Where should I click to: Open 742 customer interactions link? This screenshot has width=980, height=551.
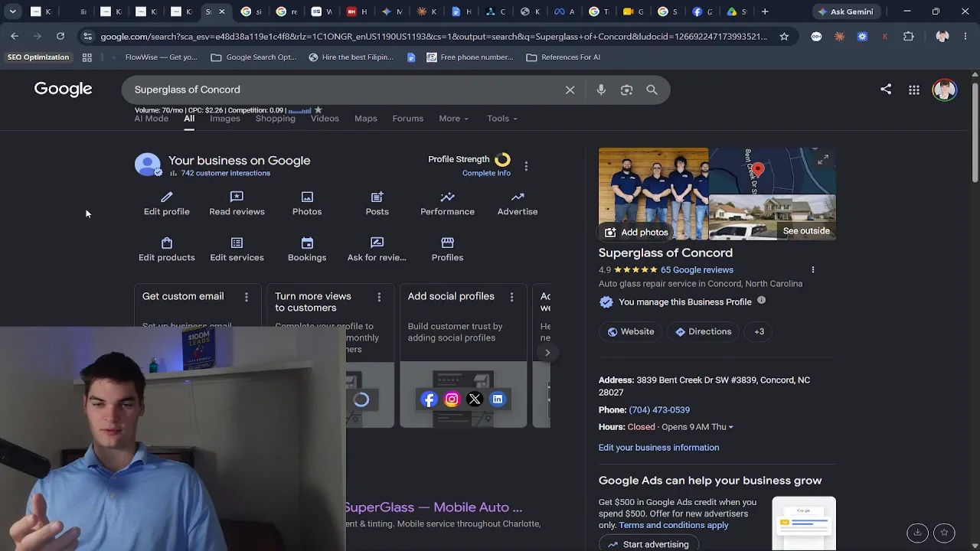point(225,173)
